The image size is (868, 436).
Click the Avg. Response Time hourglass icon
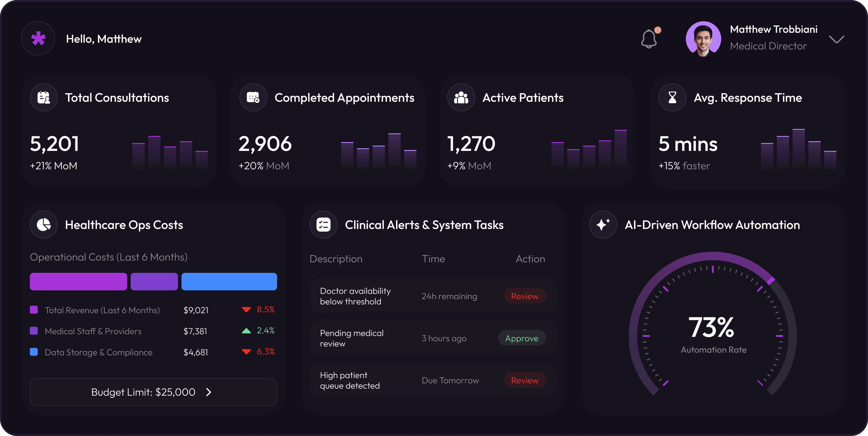click(672, 97)
